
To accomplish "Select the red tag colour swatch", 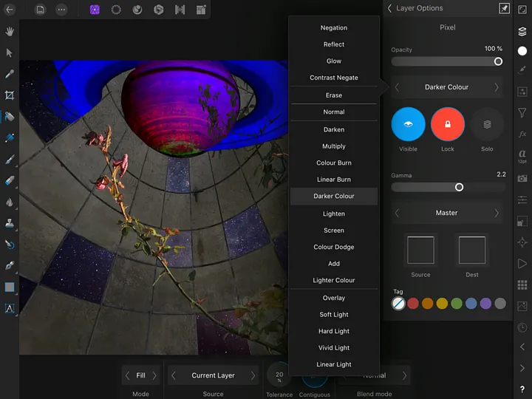I will click(x=413, y=304).
